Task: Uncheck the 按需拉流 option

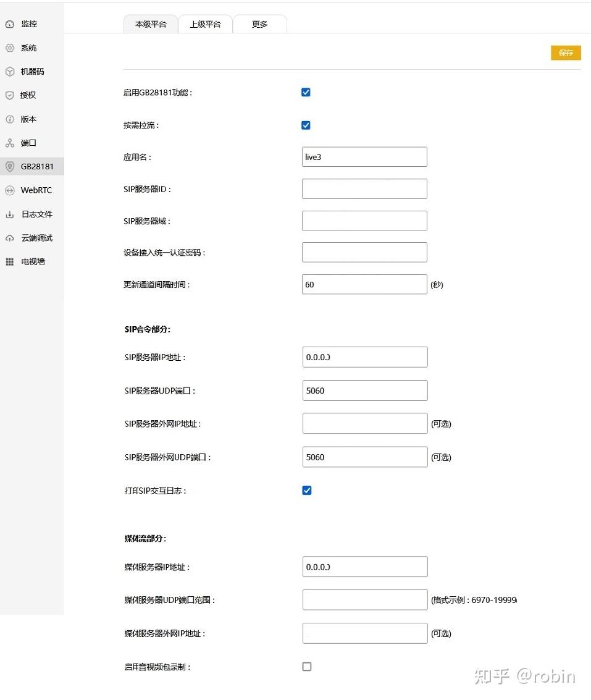Action: 306,125
